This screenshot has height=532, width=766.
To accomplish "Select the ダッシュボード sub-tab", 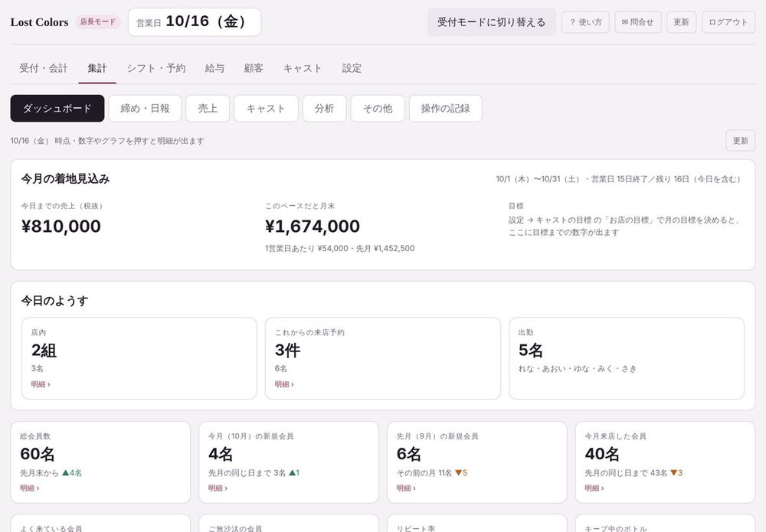I will [57, 109].
